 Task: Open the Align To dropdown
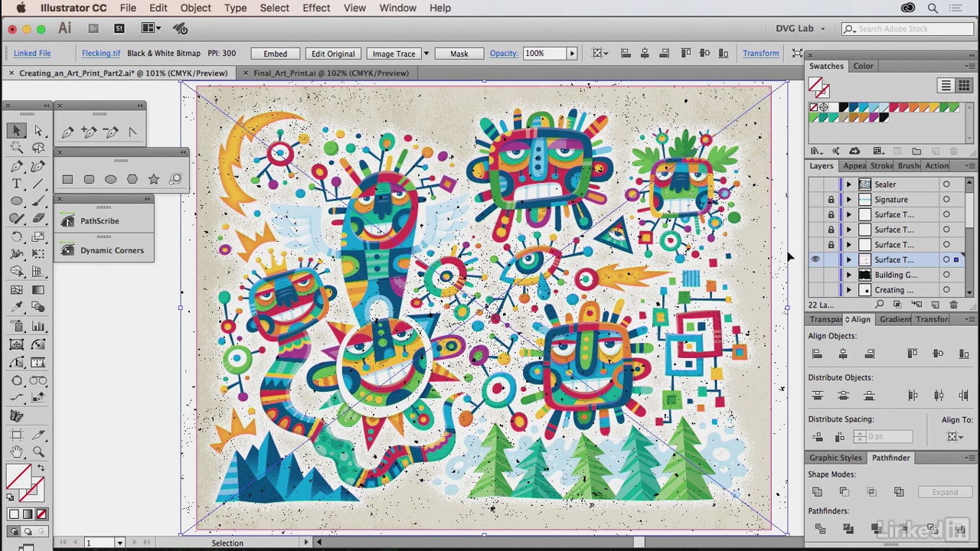pyautogui.click(x=955, y=437)
